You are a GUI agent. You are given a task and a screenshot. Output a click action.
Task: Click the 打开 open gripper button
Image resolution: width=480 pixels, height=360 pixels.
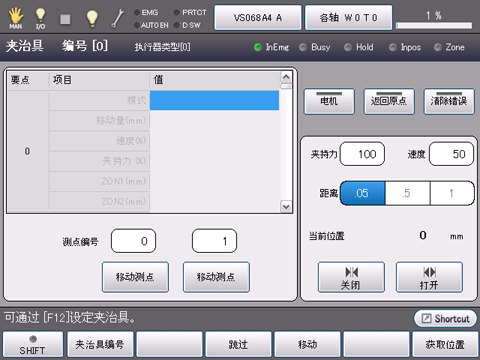point(429,277)
